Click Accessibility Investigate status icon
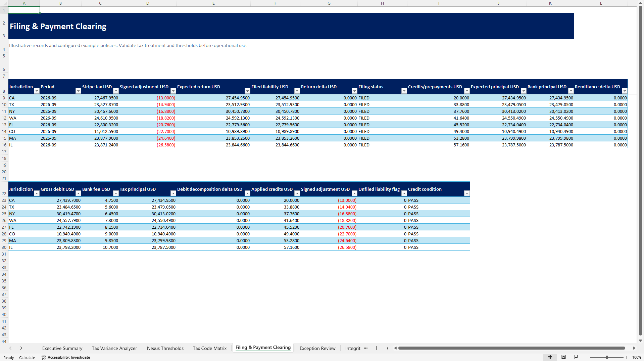Viewport: 644px width, 361px height. (x=44, y=357)
